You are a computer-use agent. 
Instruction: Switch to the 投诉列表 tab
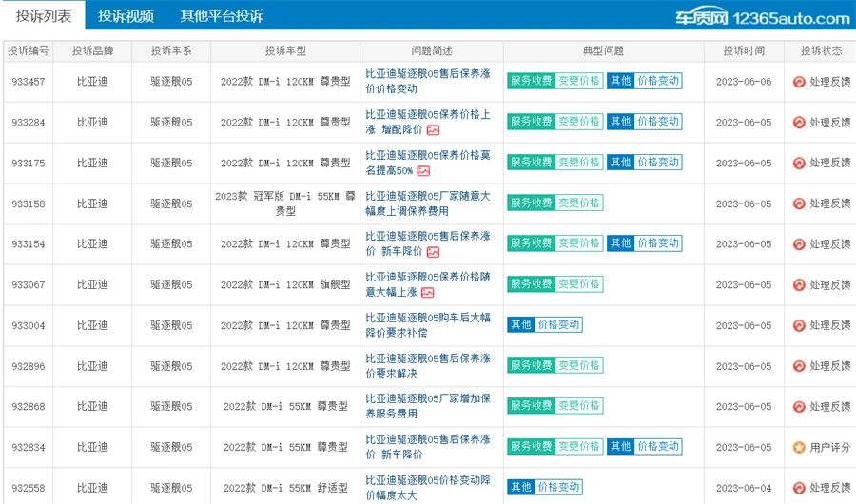tap(43, 16)
